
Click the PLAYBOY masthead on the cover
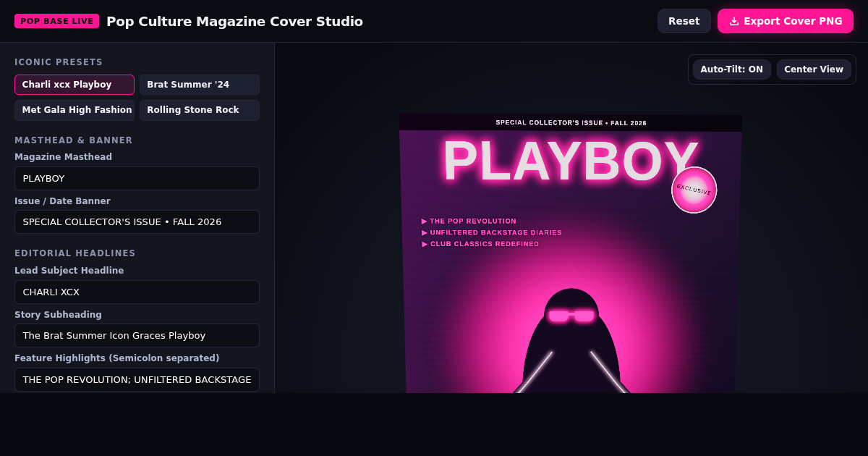(570, 161)
